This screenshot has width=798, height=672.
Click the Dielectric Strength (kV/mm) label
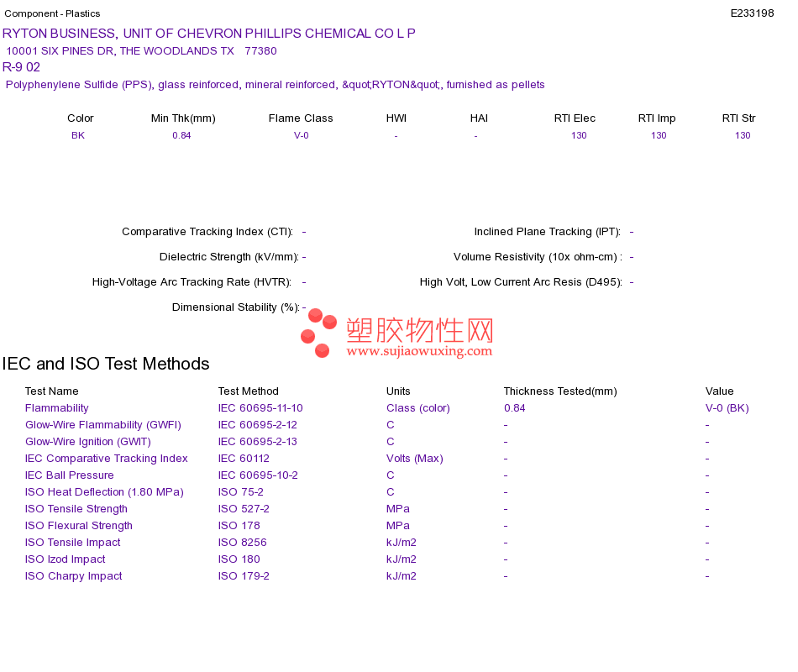click(229, 256)
